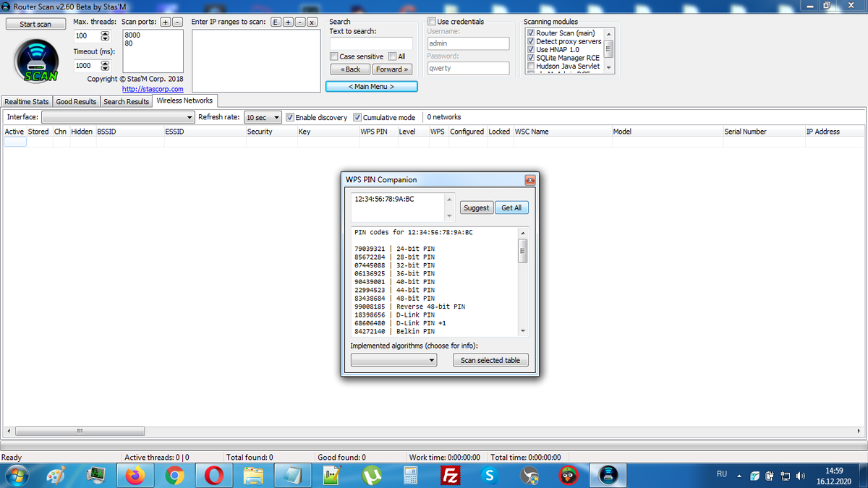Viewport: 868px width, 488px height.
Task: Open Notepad++ from the taskbar
Action: pyautogui.click(x=332, y=475)
